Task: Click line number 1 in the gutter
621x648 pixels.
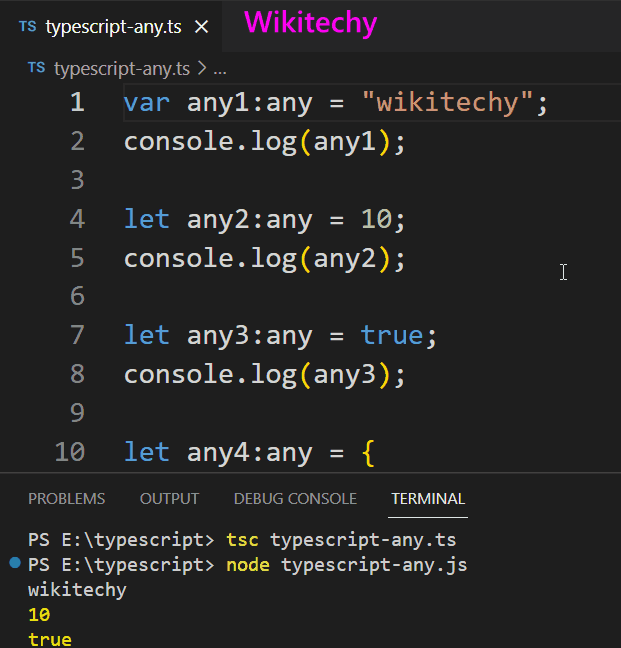Action: click(x=77, y=103)
